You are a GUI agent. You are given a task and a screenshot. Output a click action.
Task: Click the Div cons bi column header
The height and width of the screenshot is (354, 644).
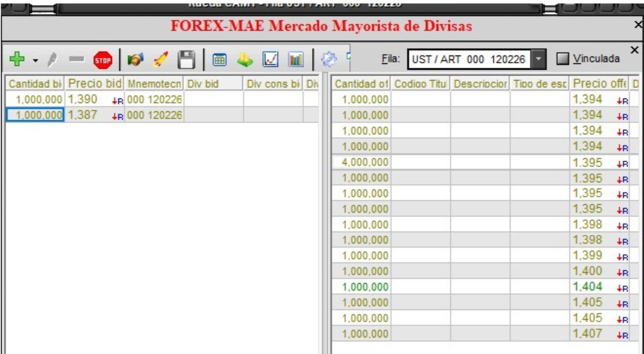point(274,84)
